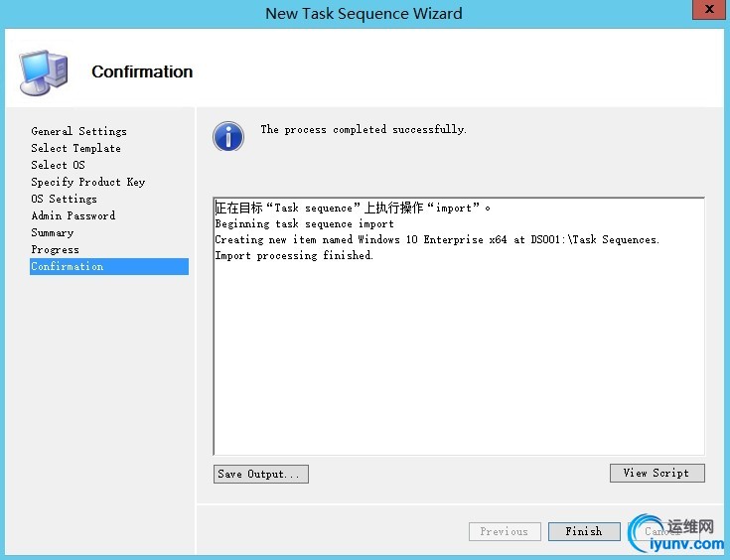Jump to Specify Product Key step

coord(87,182)
